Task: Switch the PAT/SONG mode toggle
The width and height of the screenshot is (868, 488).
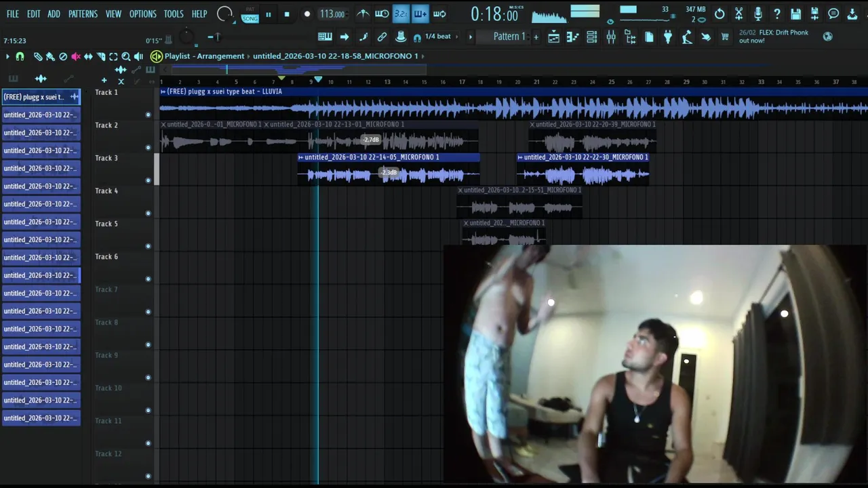Action: (x=250, y=14)
